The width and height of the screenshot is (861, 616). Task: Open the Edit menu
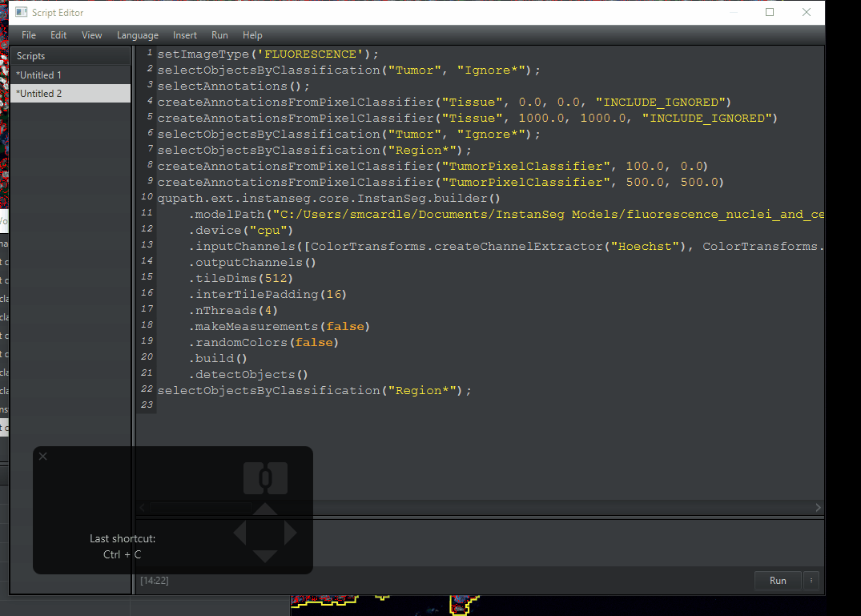58,34
